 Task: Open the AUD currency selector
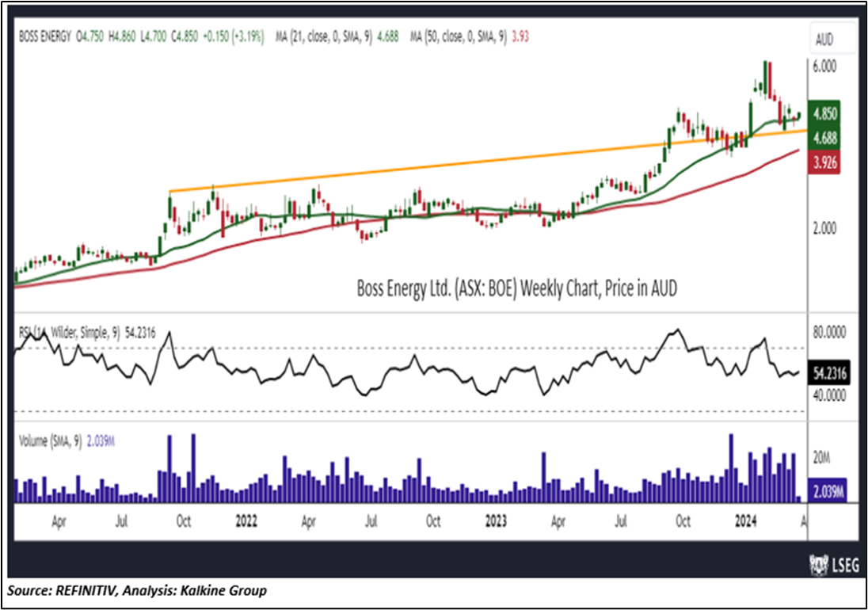click(832, 39)
